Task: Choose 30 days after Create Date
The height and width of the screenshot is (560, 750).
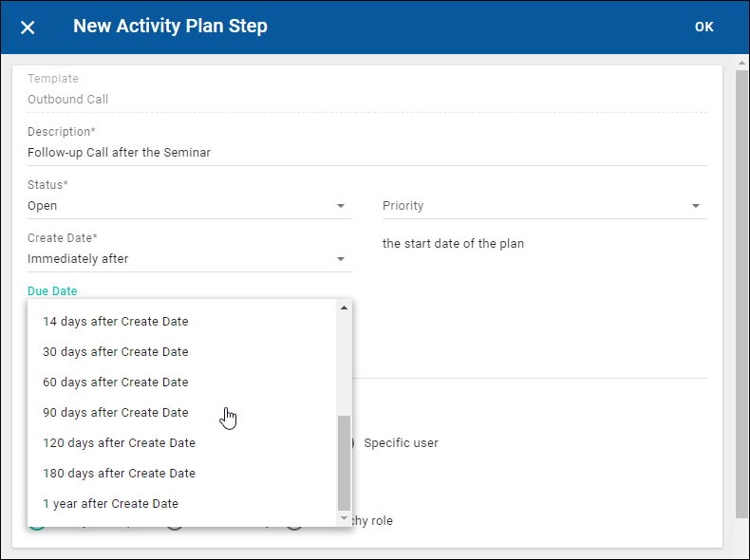Action: 116,352
